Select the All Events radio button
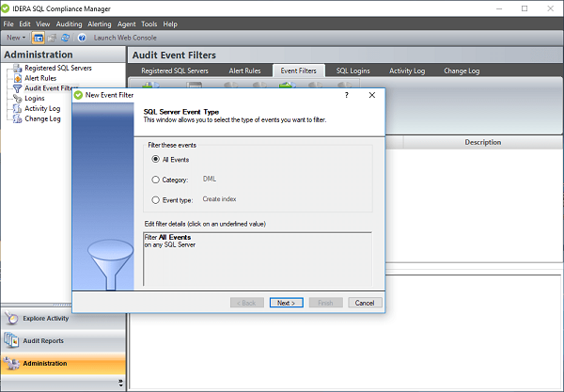This screenshot has height=392, width=564. coord(156,160)
